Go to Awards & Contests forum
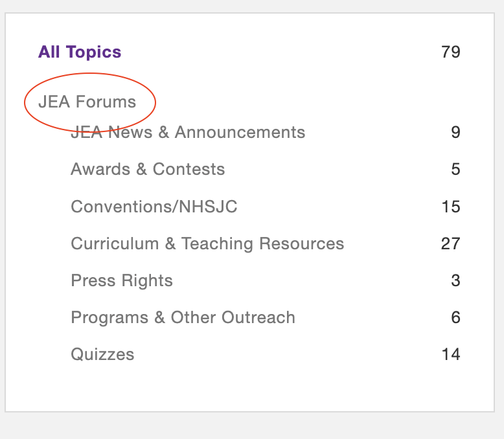Image resolution: width=504 pixels, height=439 pixels. click(x=148, y=170)
